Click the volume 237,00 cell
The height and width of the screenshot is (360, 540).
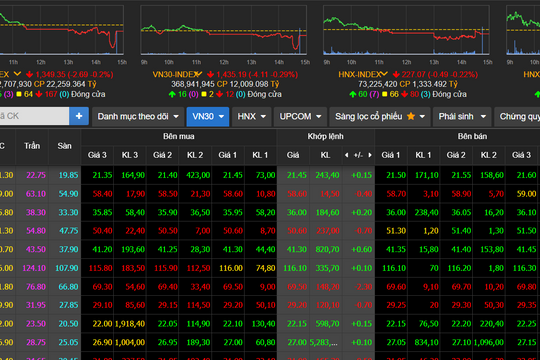(x=328, y=231)
